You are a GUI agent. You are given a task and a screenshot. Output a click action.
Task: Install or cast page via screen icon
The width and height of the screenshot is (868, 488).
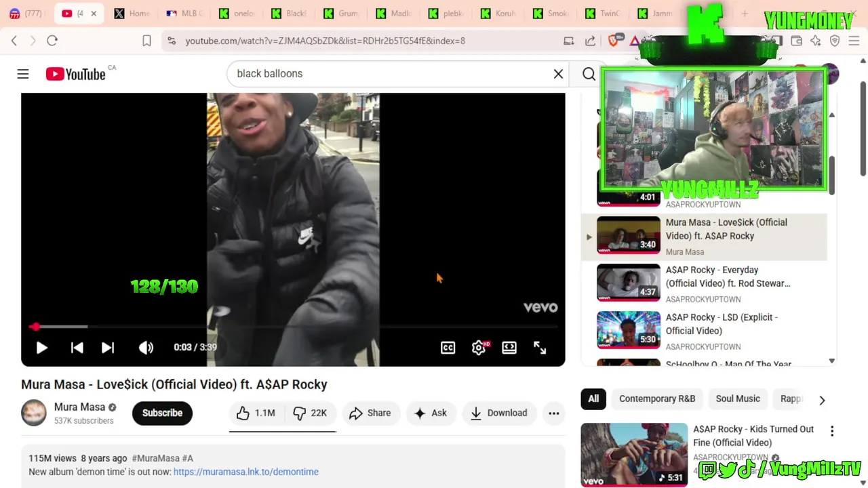pos(569,41)
